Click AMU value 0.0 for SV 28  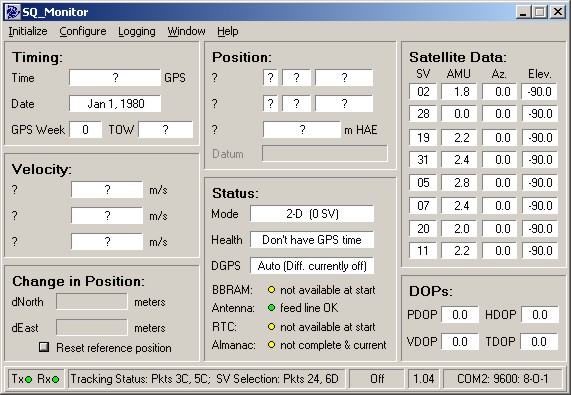459,114
